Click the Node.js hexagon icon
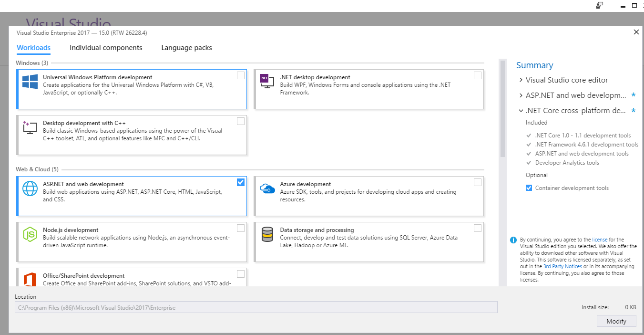The height and width of the screenshot is (335, 644). [30, 234]
